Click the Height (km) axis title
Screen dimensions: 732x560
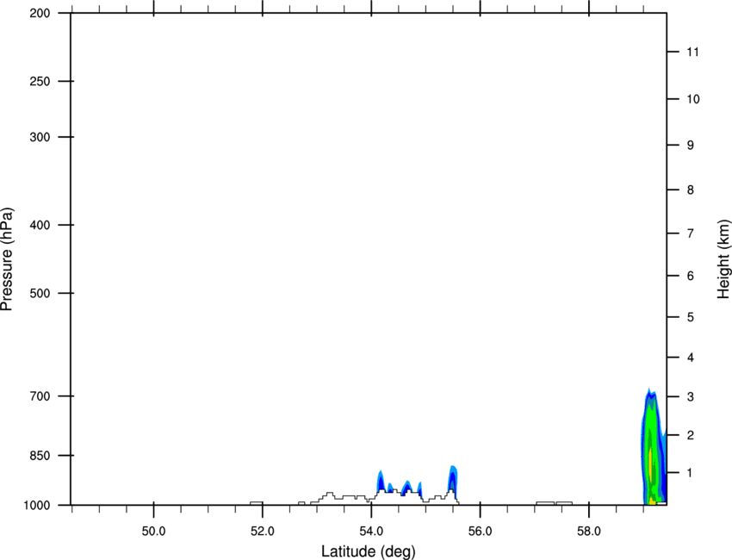(723, 259)
